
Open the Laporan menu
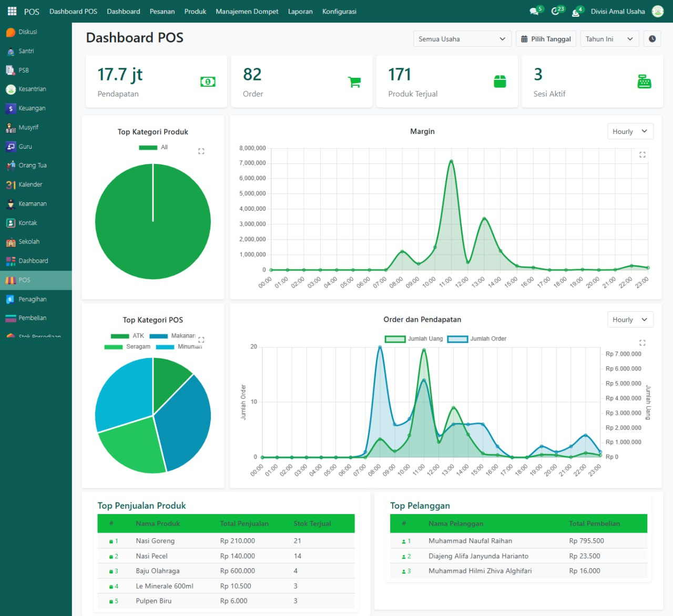(x=300, y=11)
